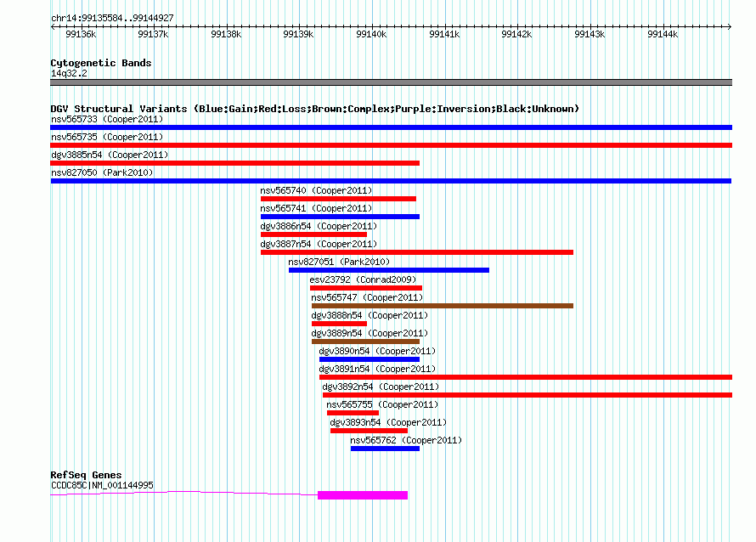
Task: Click the dgv3886n54 red bar
Action: click(313, 234)
